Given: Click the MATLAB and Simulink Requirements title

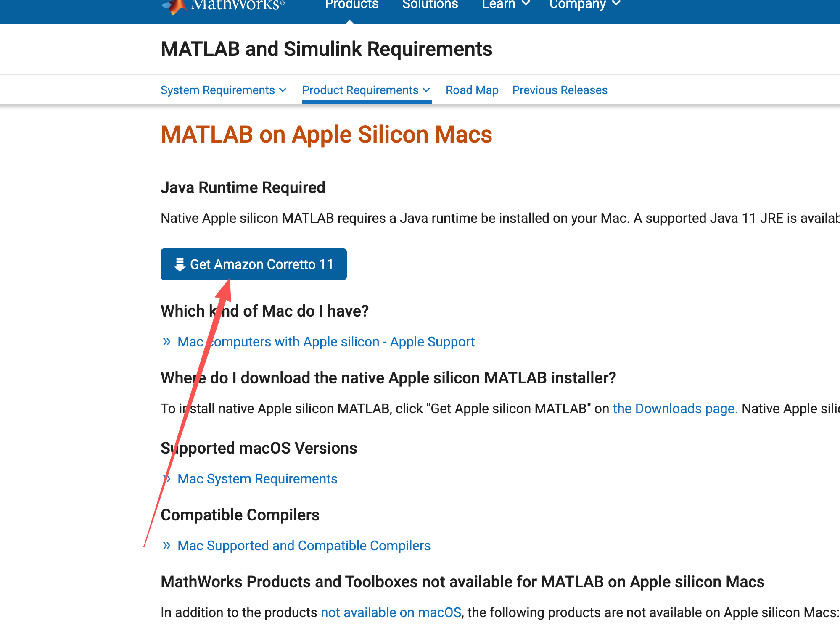Looking at the screenshot, I should point(326,49).
